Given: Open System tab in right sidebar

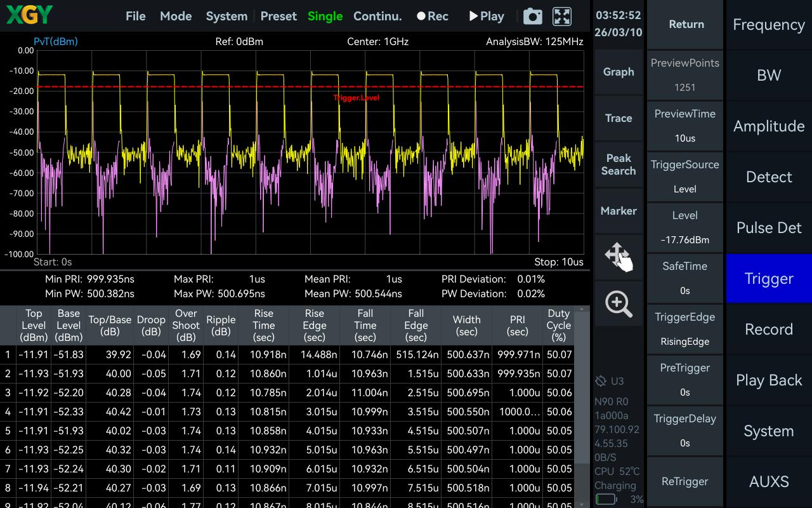Looking at the screenshot, I should pos(769,431).
